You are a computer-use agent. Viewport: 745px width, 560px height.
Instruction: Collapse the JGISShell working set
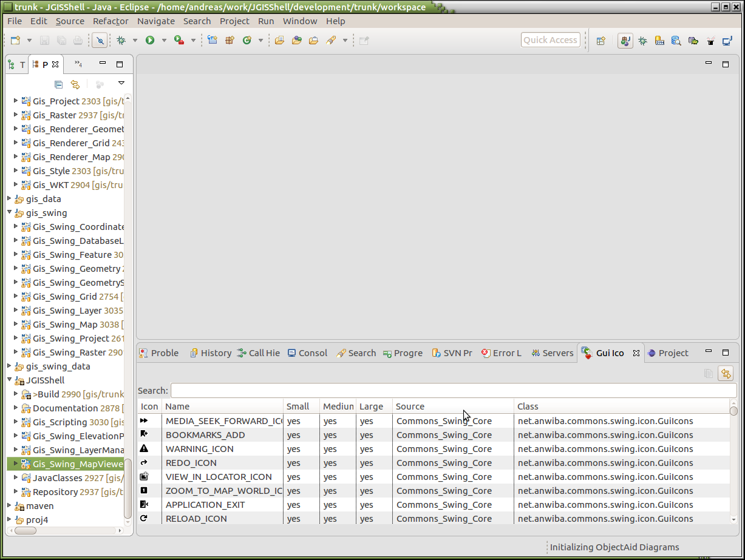click(10, 380)
